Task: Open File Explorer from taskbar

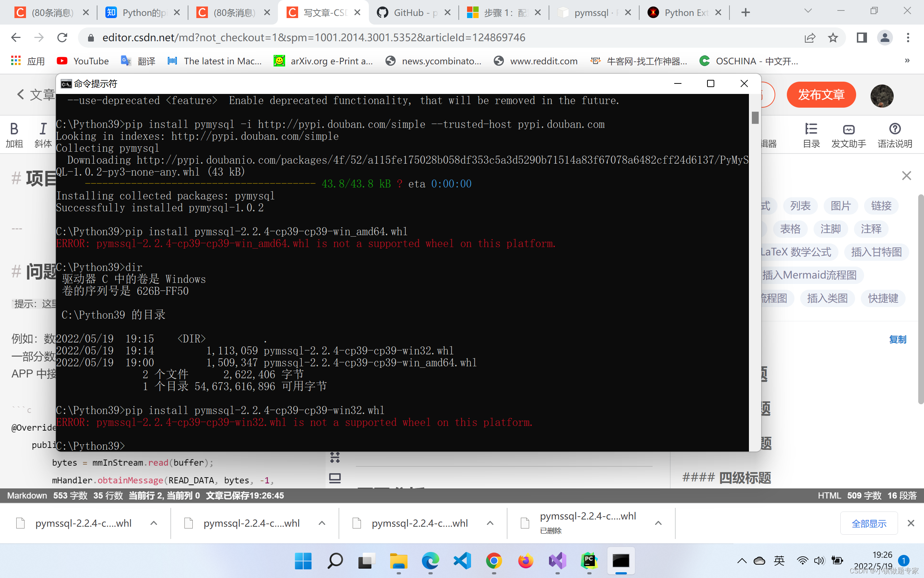Action: (x=398, y=561)
